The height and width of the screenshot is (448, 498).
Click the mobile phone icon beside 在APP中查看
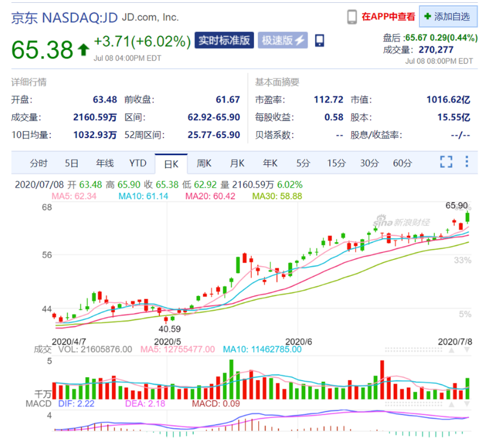[351, 17]
